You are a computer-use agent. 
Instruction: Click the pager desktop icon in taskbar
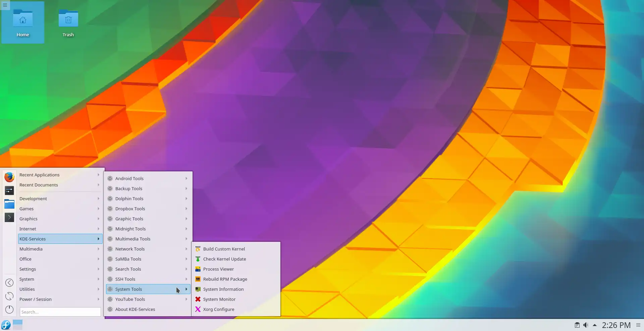point(17,325)
